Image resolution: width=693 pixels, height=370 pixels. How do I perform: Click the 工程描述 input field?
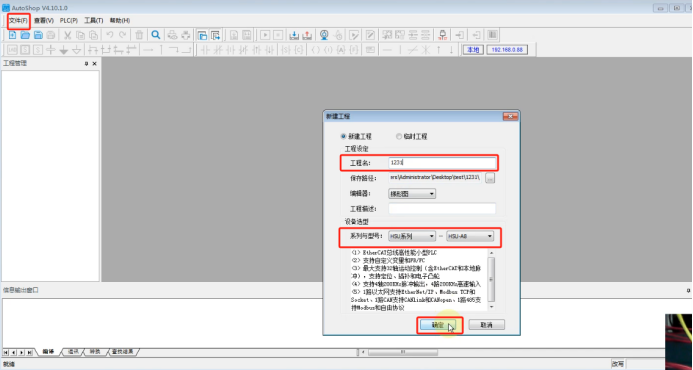click(x=442, y=208)
